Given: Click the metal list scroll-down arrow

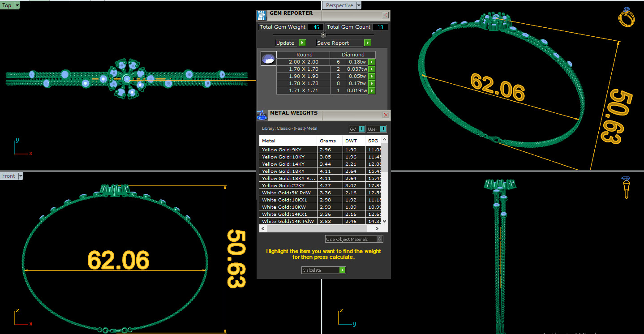Looking at the screenshot, I should pos(384,221).
